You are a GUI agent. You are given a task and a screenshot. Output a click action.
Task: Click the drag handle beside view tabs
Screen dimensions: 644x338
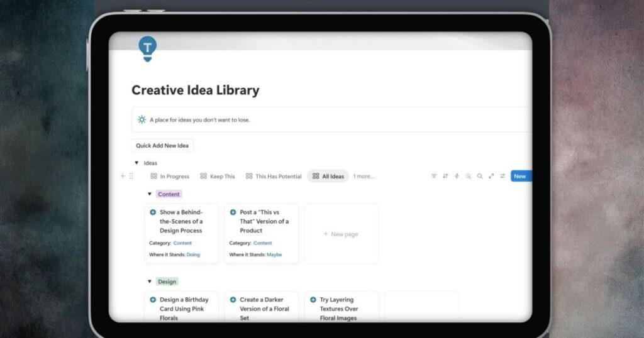point(131,177)
